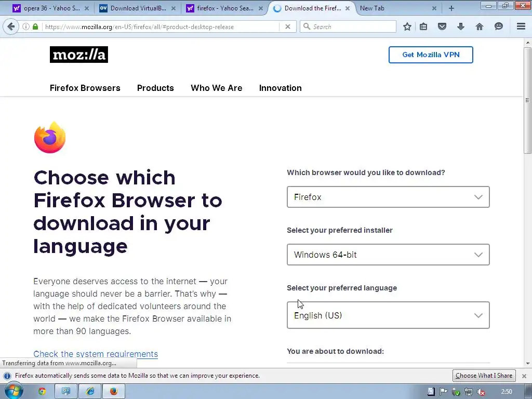This screenshot has width=532, height=399.
Task: Open site information icon in address bar
Action: 26,26
